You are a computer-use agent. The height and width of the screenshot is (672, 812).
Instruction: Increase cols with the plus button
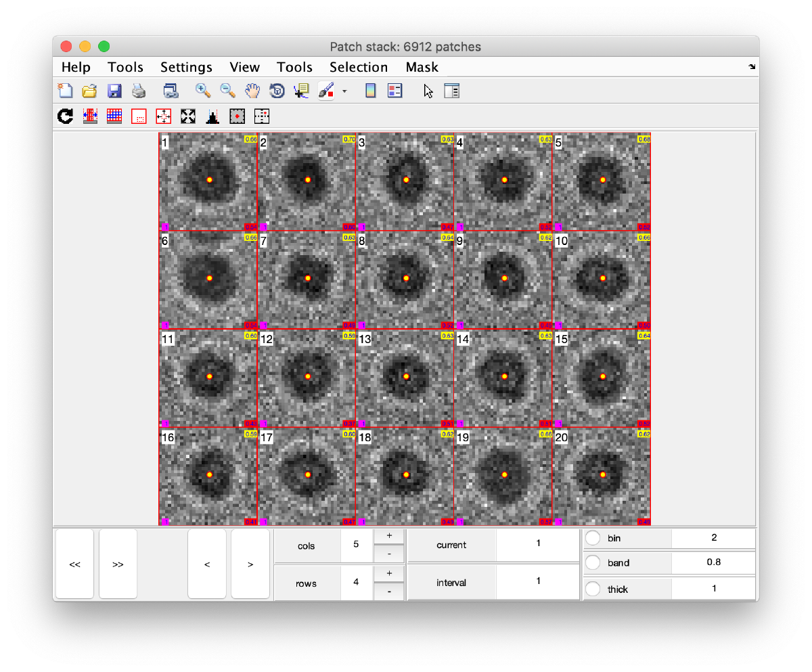(389, 534)
